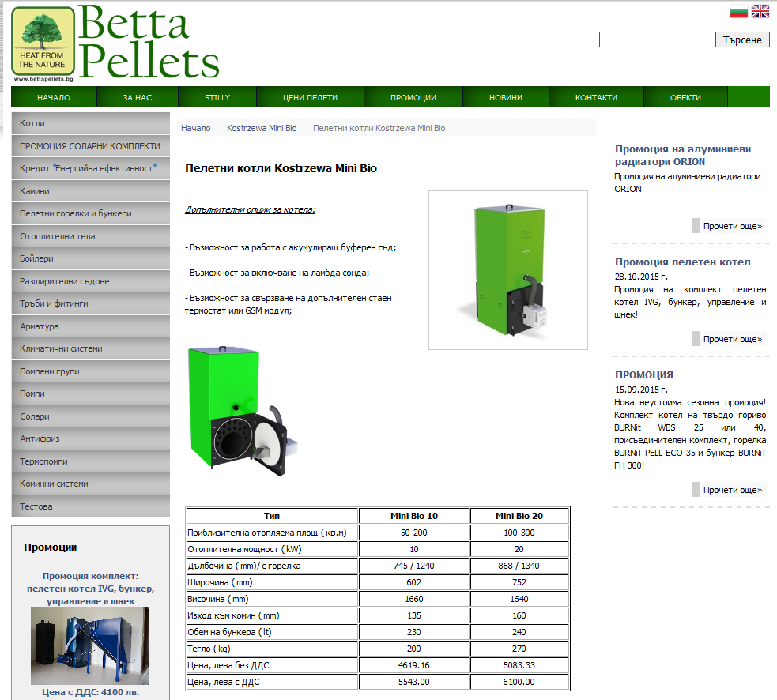Open the Промоция пелетен котел news heading

pos(682,262)
